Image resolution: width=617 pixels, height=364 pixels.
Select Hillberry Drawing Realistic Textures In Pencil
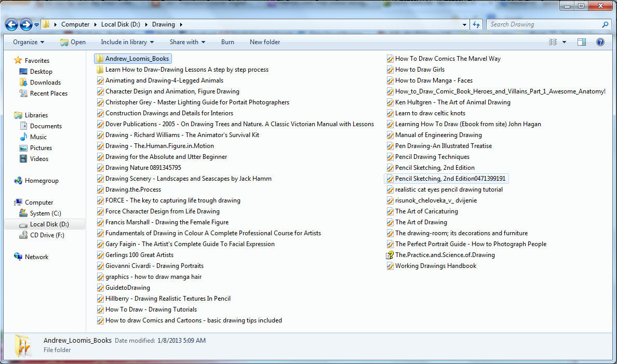coord(164,299)
